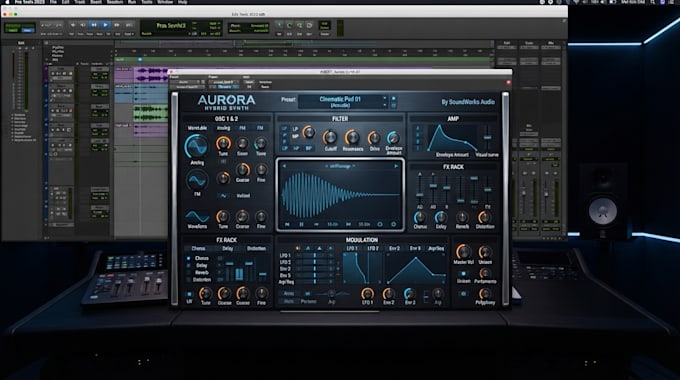The height and width of the screenshot is (380, 680).
Task: Click the Env 2 triangle envelope graph
Action: tap(415, 269)
